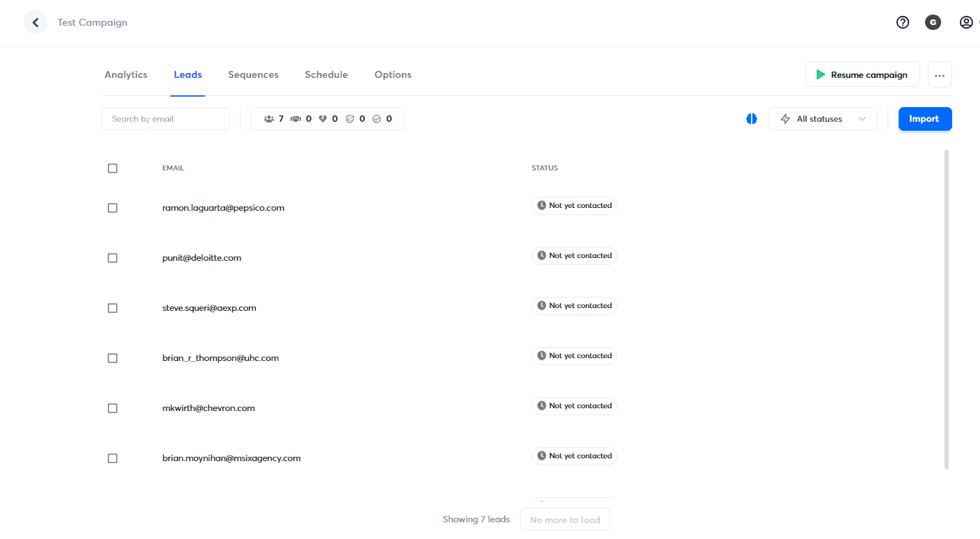Click the Resume campaign button
The height and width of the screenshot is (539, 980).
[863, 74]
